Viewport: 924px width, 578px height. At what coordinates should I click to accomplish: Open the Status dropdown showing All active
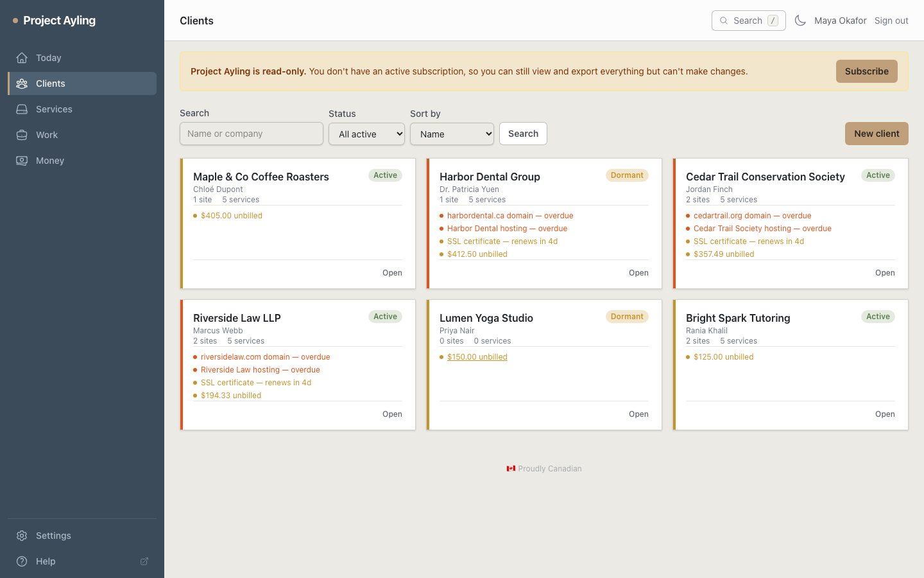tap(366, 134)
